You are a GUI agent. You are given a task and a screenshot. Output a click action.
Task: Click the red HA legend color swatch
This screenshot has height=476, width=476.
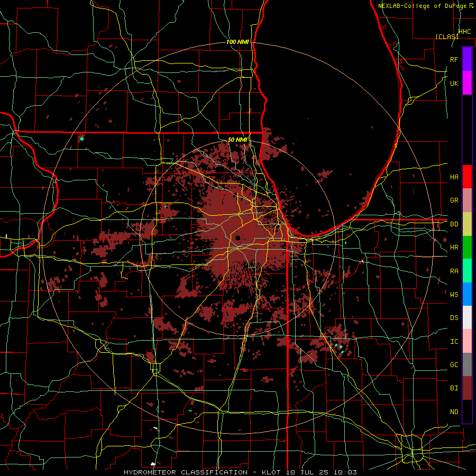467,177
